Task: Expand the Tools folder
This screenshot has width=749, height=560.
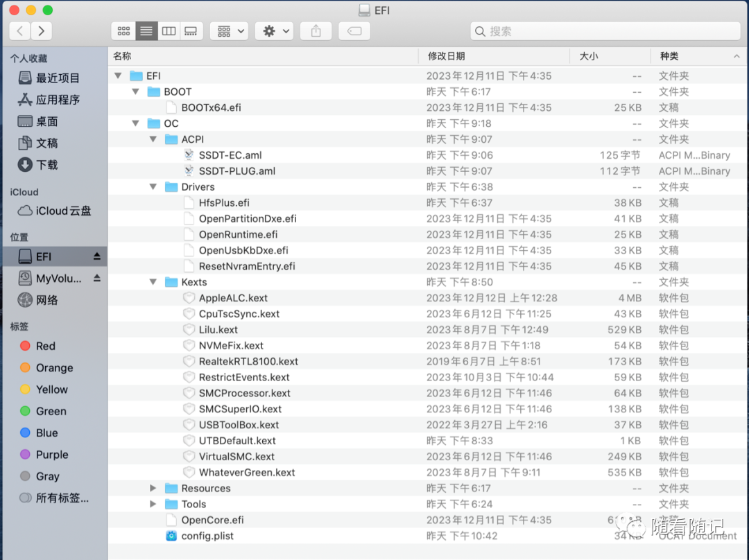Action: coord(153,504)
